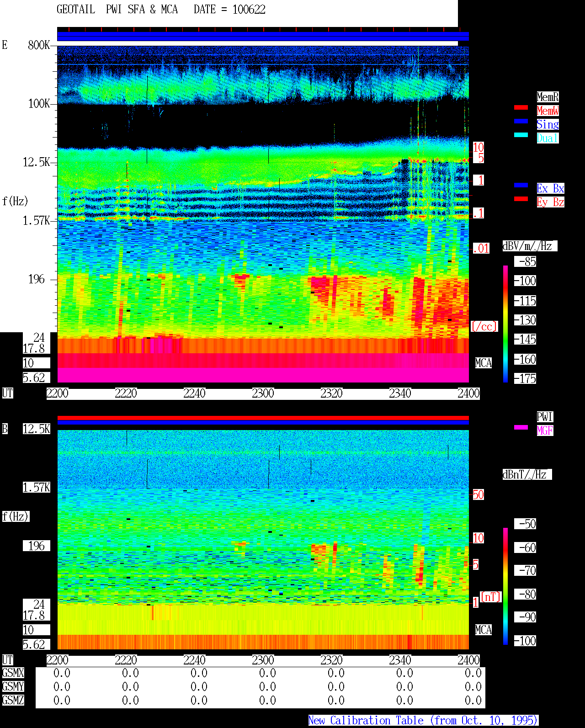
Task: Click the -60 color scale value
Action: 526,547
